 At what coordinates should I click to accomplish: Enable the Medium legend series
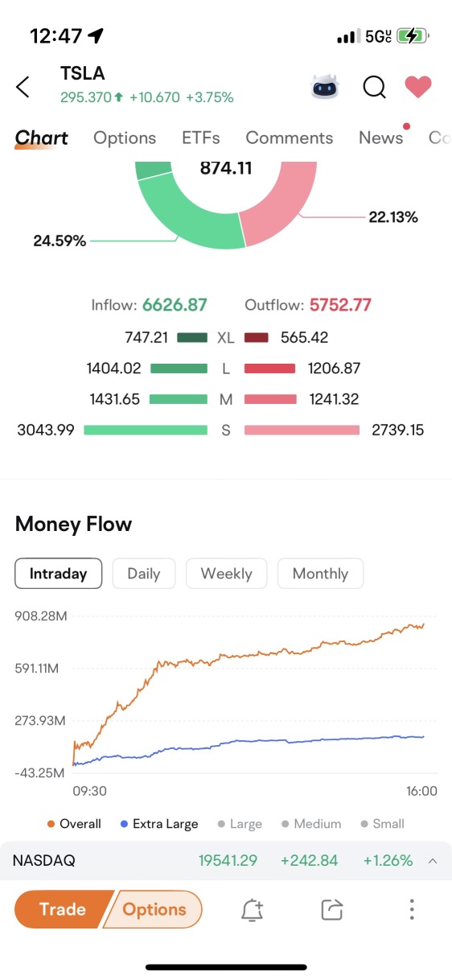point(311,824)
